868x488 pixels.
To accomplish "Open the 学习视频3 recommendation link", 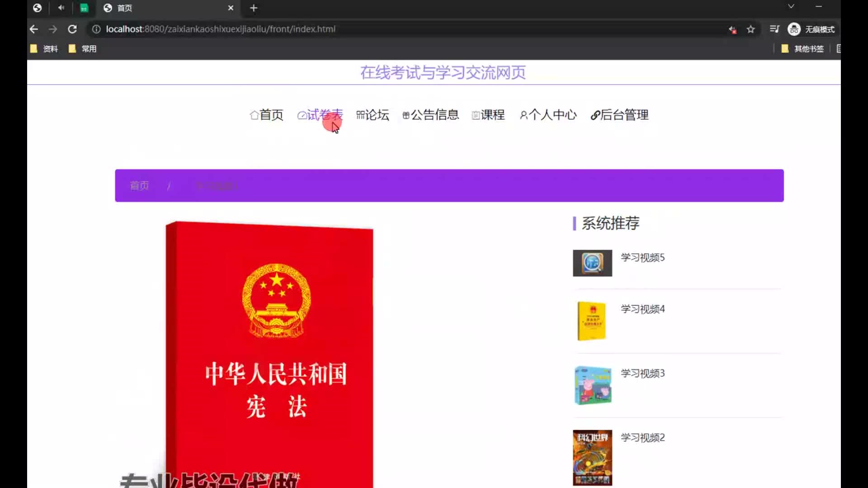I will click(642, 373).
